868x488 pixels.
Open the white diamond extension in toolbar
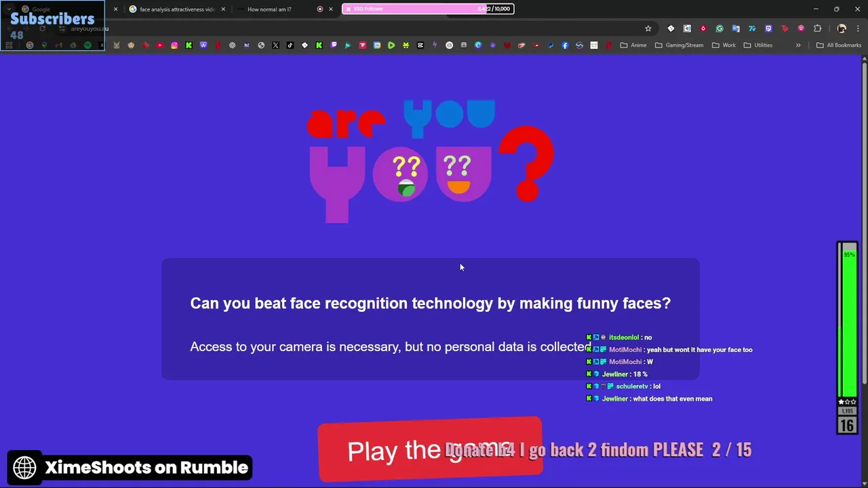pos(671,28)
